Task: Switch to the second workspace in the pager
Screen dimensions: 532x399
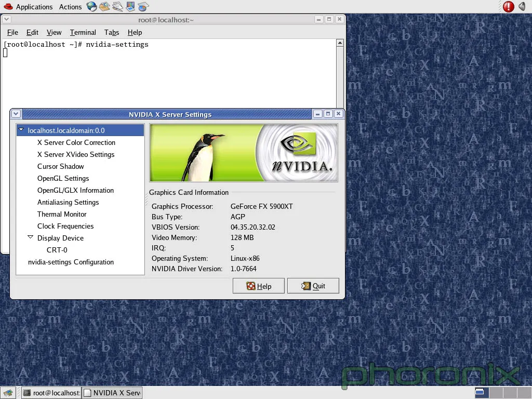Action: pos(496,393)
